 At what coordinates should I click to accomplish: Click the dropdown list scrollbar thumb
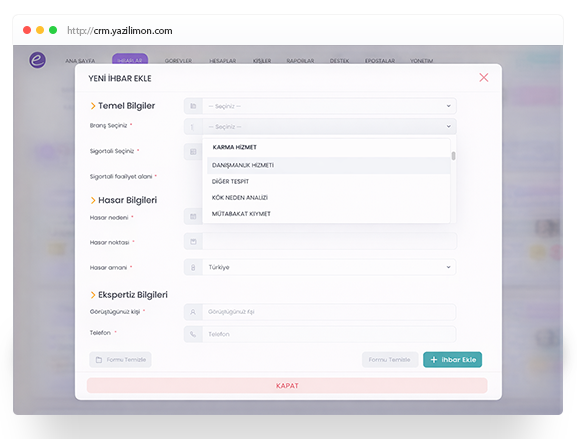click(453, 156)
